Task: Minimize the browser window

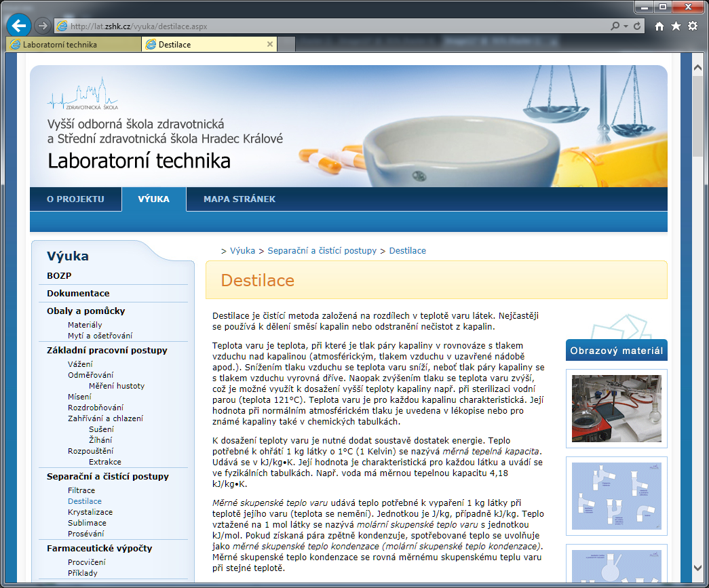Action: point(645,7)
